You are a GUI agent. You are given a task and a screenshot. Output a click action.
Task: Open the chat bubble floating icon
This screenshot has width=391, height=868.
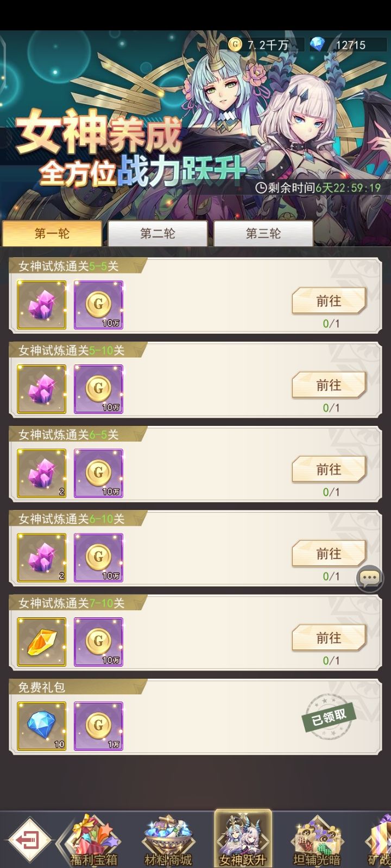[x=370, y=578]
